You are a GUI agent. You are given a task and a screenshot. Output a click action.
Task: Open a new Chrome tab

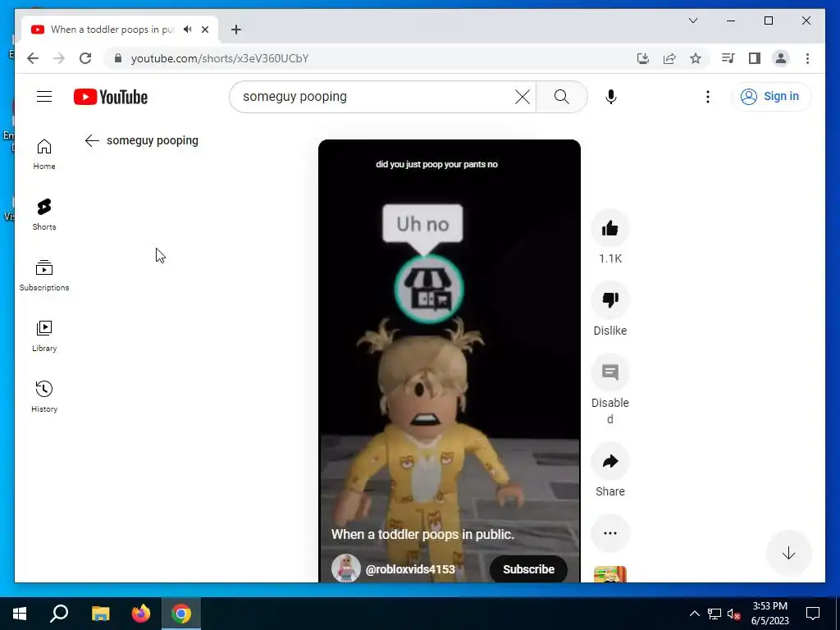[x=236, y=30]
